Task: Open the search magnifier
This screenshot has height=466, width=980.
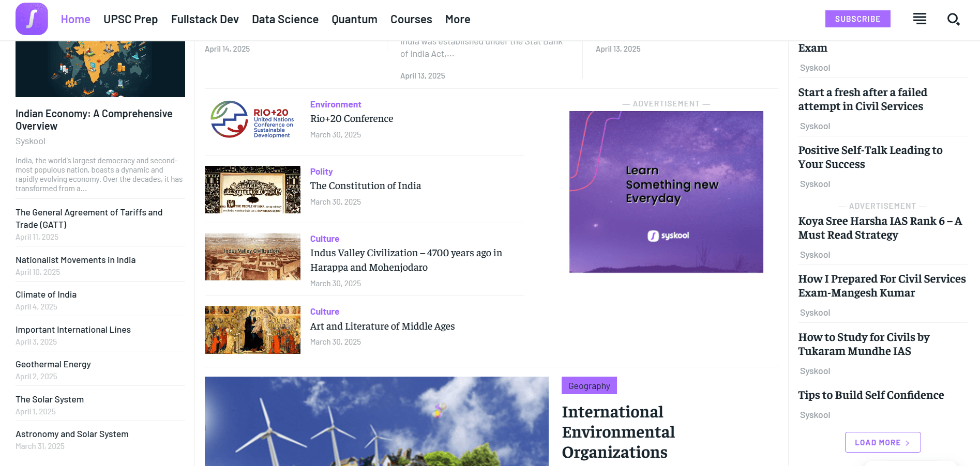Action: click(953, 19)
